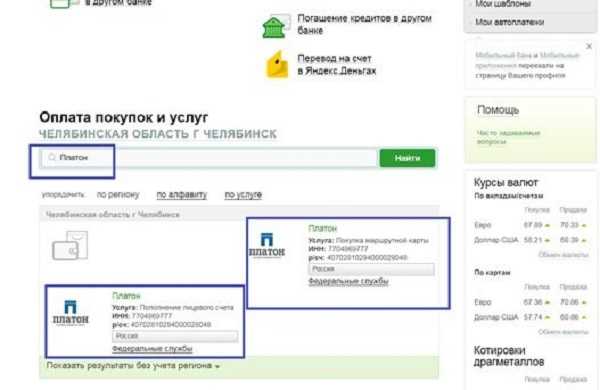Open Мои шаблоны menu item
Screen dimensions: 600x390
pyautogui.click(x=503, y=4)
